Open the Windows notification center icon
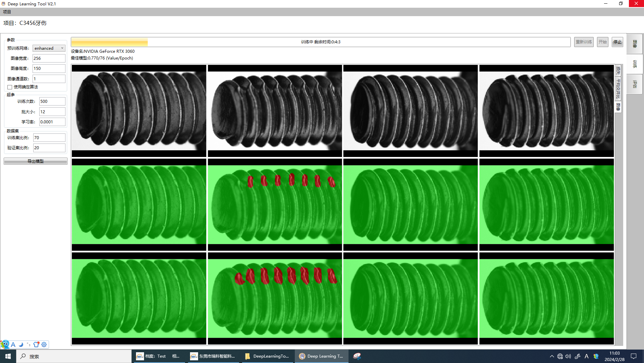The image size is (644, 363). point(634,356)
